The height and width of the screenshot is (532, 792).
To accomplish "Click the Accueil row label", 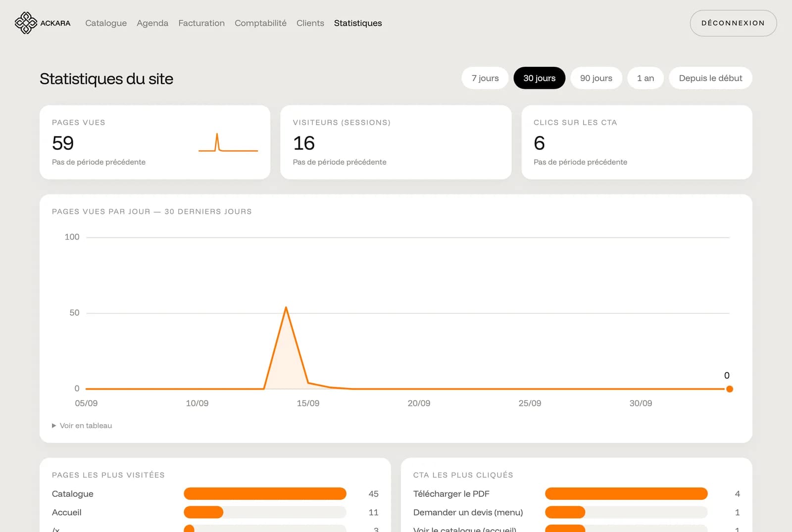I will coord(67,512).
